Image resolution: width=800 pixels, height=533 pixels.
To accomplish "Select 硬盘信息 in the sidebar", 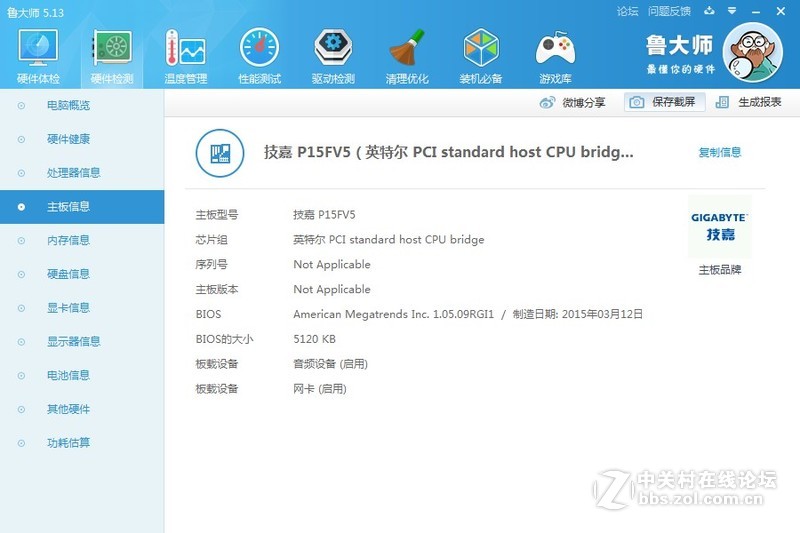I will [82, 274].
